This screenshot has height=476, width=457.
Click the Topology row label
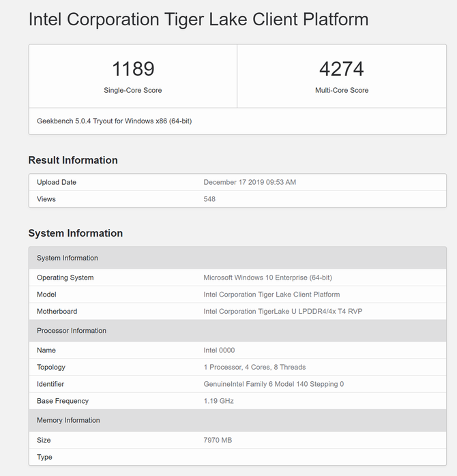51,367
